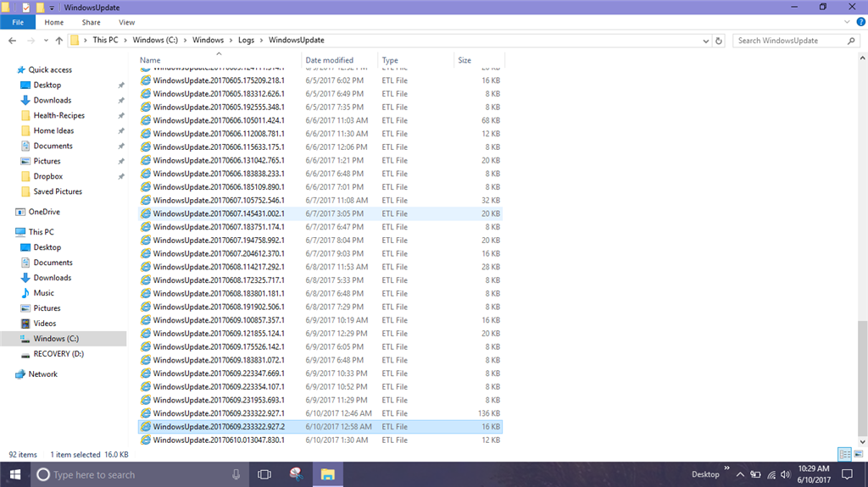Click the icon of WindowsUpdate.20170605.175209.218.1

[x=146, y=80]
